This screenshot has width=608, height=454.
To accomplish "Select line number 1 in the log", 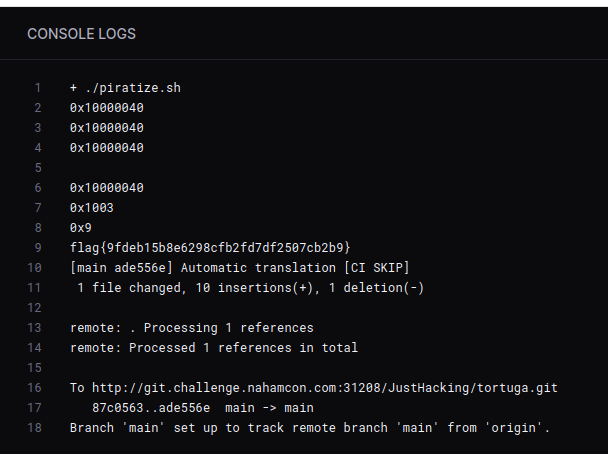I will click(x=38, y=88).
